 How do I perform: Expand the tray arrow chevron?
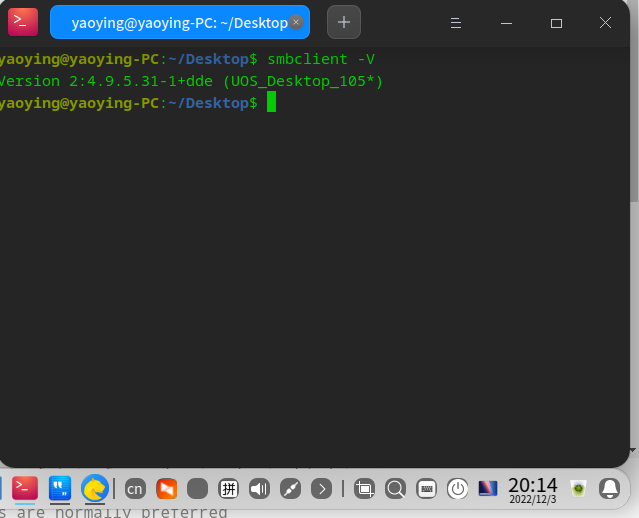pyautogui.click(x=321, y=489)
